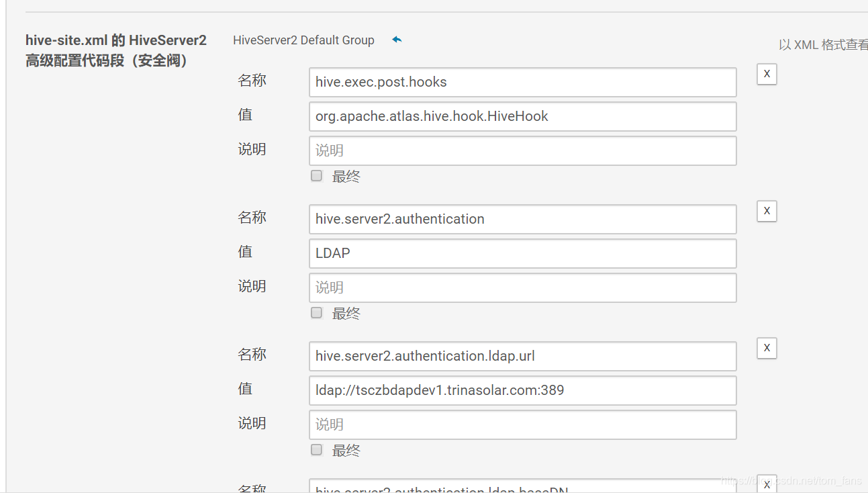Click the 最终 label under hive.exec.post.hooks

[x=346, y=177]
